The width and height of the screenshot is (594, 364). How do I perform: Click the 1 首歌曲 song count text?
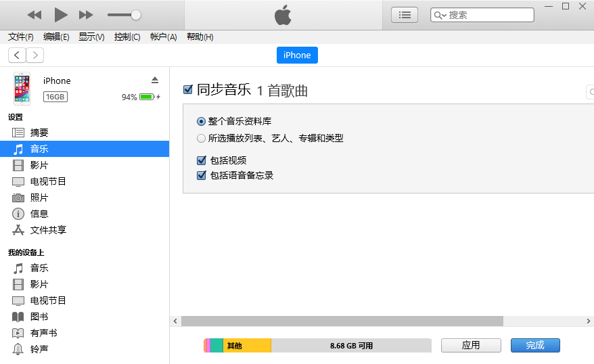tap(282, 91)
